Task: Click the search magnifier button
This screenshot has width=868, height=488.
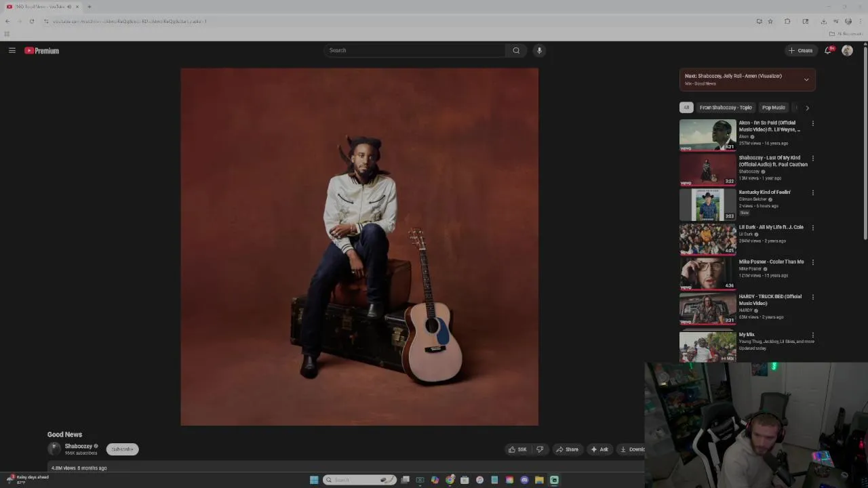Action: [x=516, y=50]
